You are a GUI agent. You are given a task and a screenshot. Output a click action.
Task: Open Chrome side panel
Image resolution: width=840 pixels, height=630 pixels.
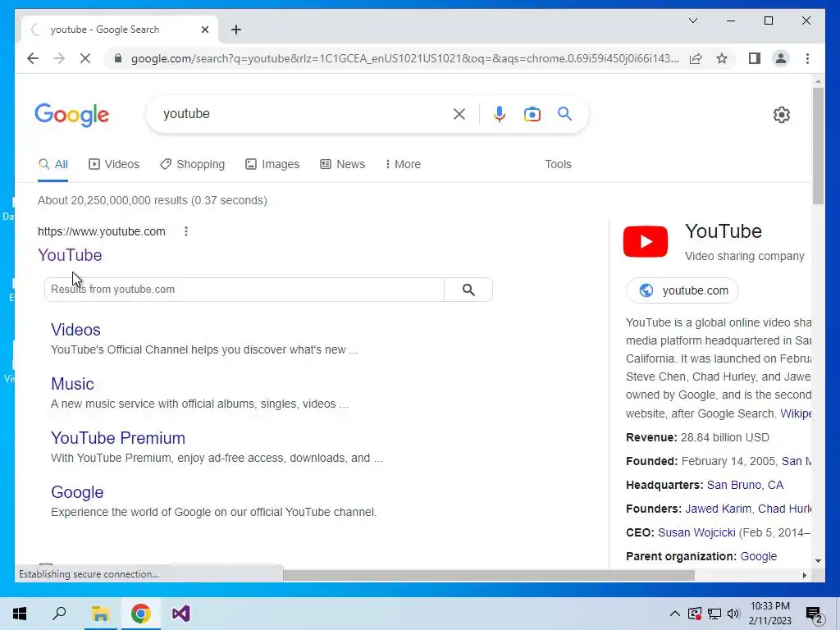755,58
